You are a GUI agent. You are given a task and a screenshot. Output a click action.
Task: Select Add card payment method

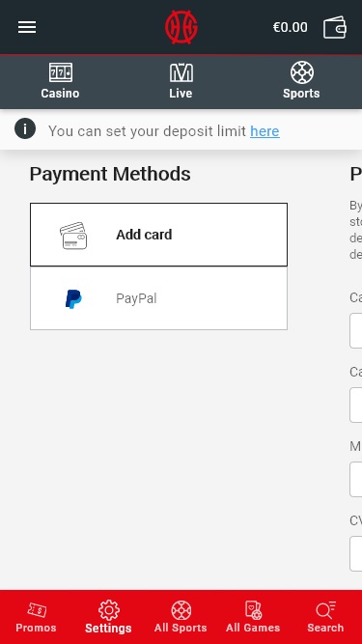click(x=159, y=235)
